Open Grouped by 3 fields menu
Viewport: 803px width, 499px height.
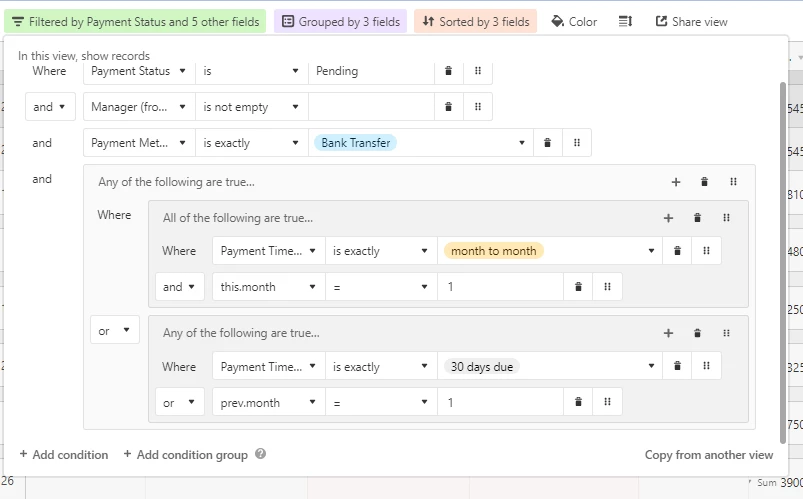[341, 22]
